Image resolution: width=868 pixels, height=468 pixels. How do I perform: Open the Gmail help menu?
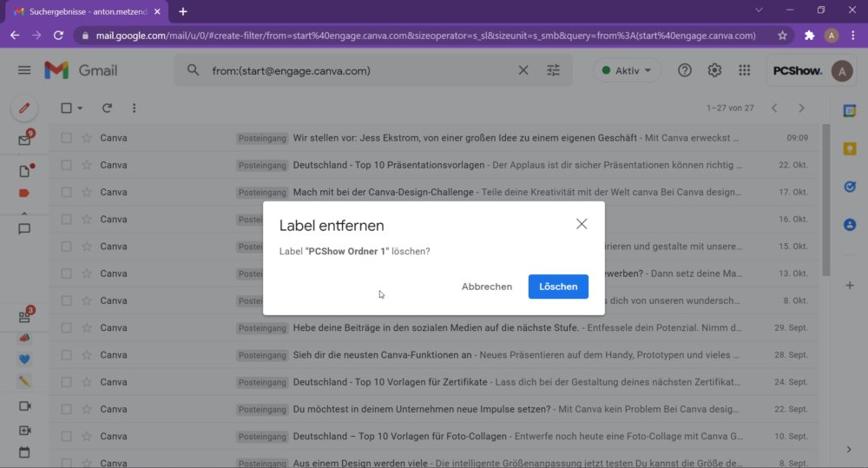point(685,70)
